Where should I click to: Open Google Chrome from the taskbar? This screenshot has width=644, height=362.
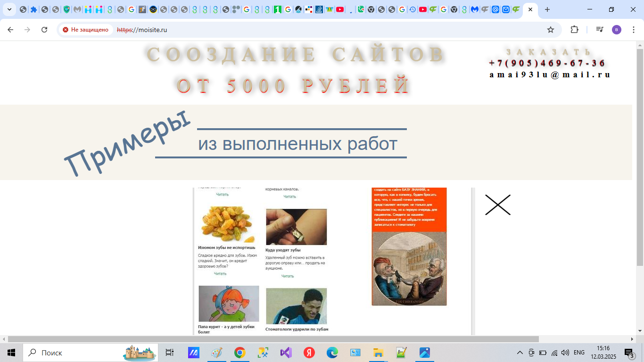[240, 353]
